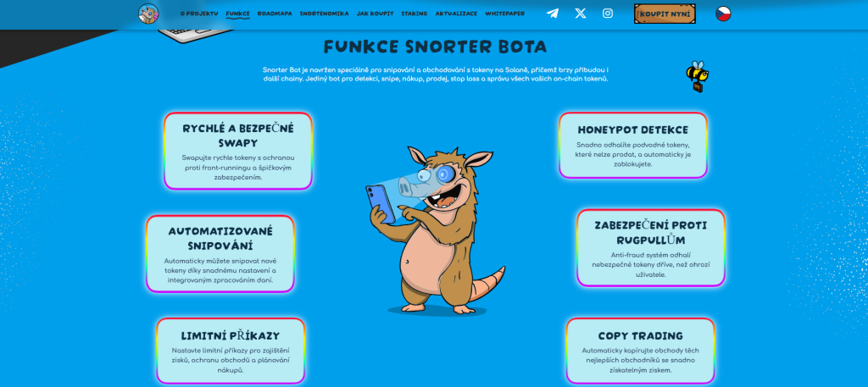Click the bee mascot icon

(698, 76)
